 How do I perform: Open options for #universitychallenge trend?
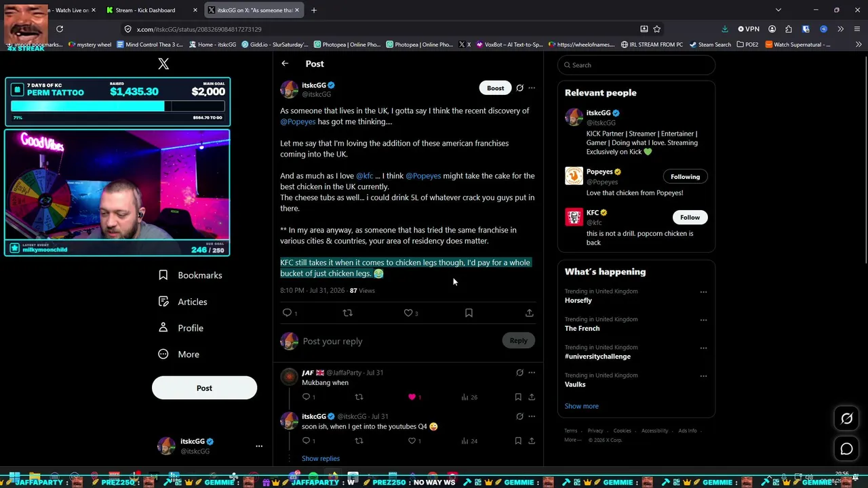(703, 348)
